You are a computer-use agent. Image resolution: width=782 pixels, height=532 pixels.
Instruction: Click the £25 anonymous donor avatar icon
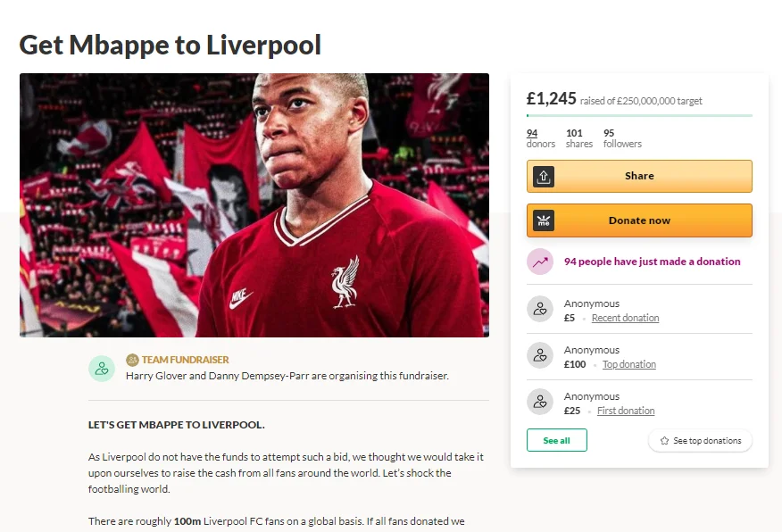click(x=539, y=403)
